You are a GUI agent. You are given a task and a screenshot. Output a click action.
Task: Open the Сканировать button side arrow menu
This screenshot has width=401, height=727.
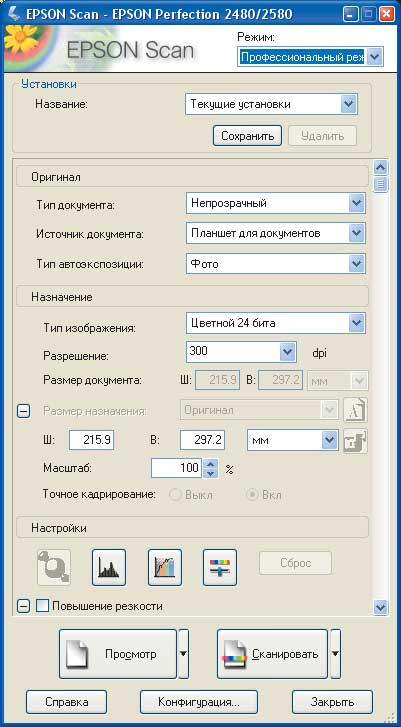click(335, 653)
